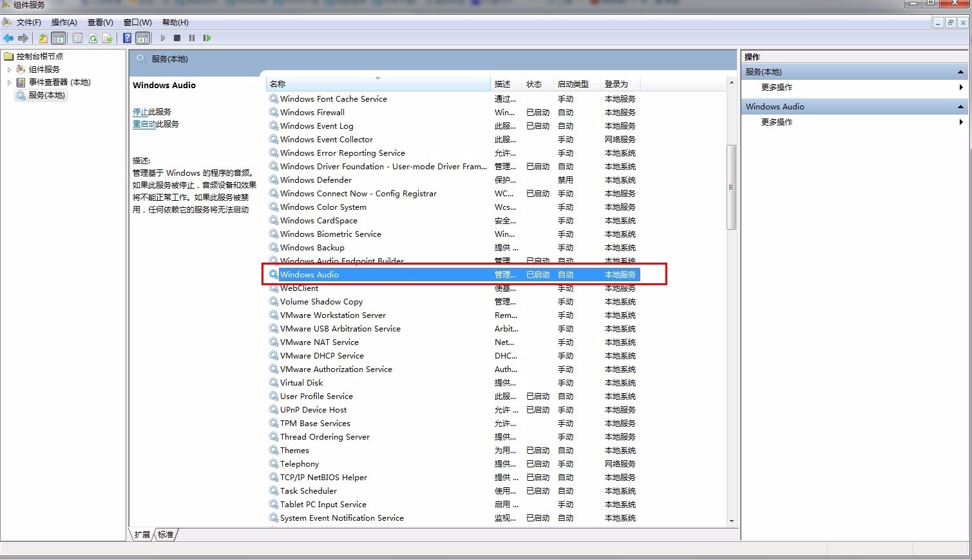
Task: Select 控制台根节点 in the tree
Action: click(x=40, y=56)
